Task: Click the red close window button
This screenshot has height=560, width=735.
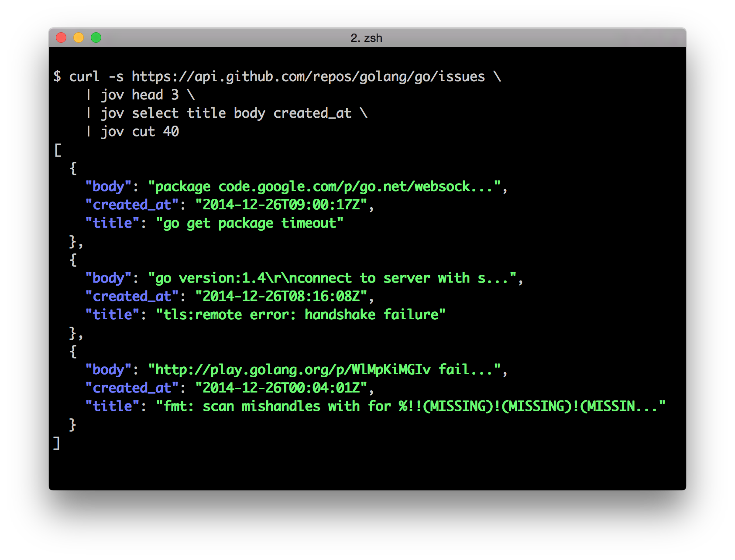Action: [61, 38]
